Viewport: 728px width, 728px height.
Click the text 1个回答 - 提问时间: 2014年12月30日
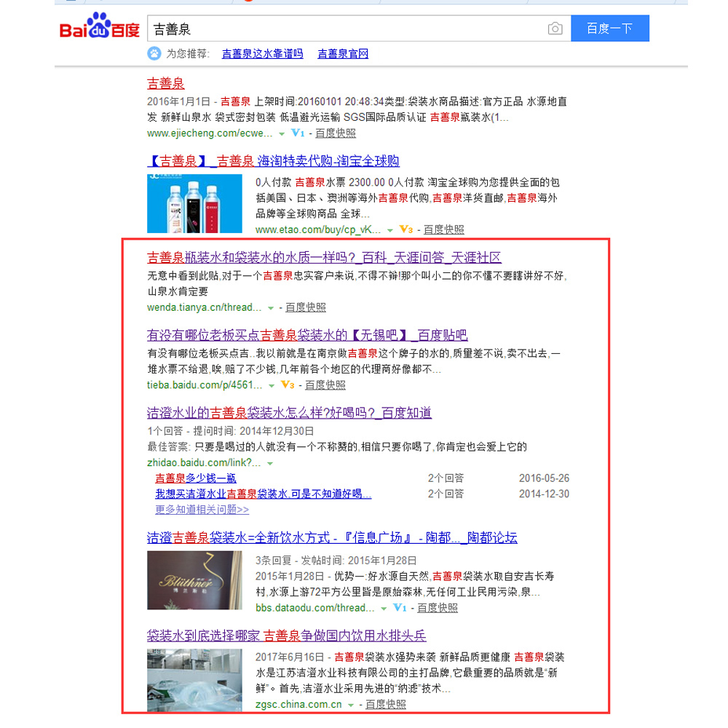point(230,431)
